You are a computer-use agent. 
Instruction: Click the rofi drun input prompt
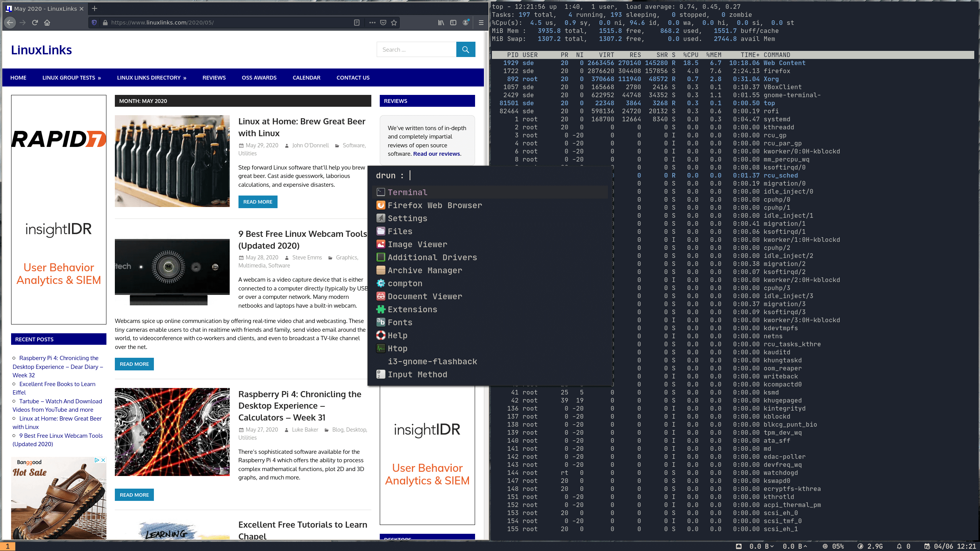(x=490, y=176)
